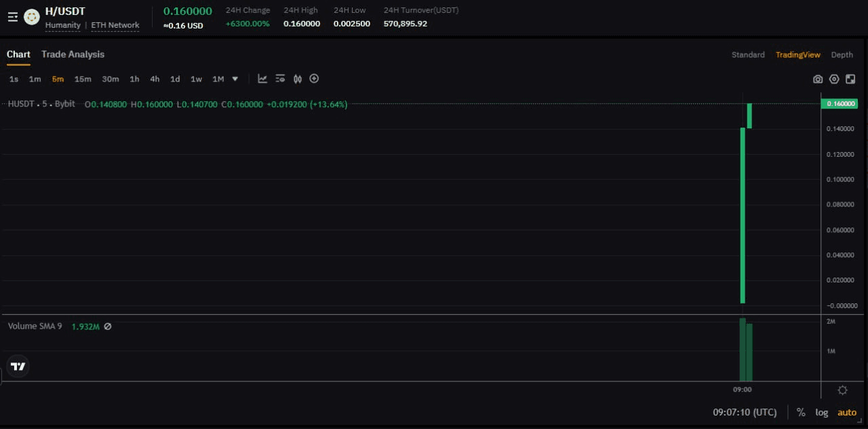Click the 0.160000 current price label on axis

pyautogui.click(x=840, y=104)
